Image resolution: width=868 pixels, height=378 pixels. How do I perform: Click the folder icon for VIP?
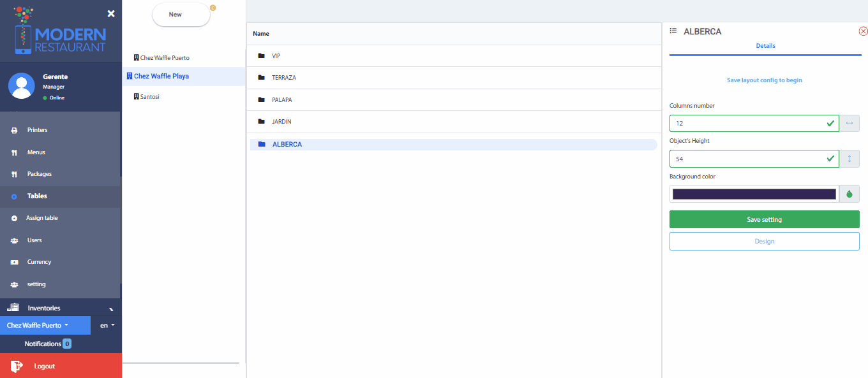tap(261, 56)
